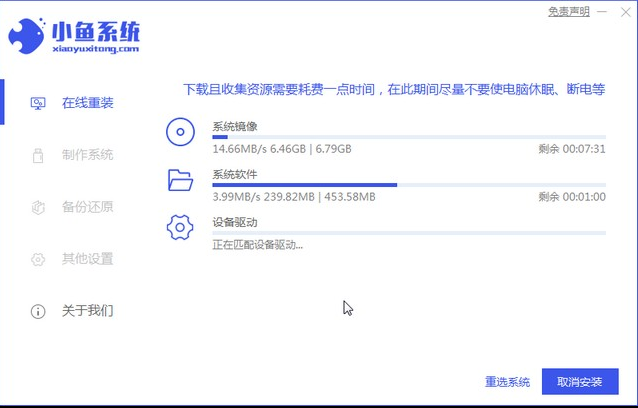This screenshot has width=638, height=408.
Task: Click the 系统镜像 download progress bar
Action: pyautogui.click(x=409, y=137)
